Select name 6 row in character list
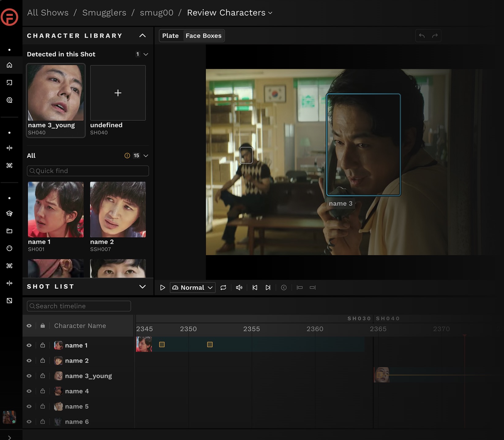The height and width of the screenshot is (440, 504). tap(78, 422)
